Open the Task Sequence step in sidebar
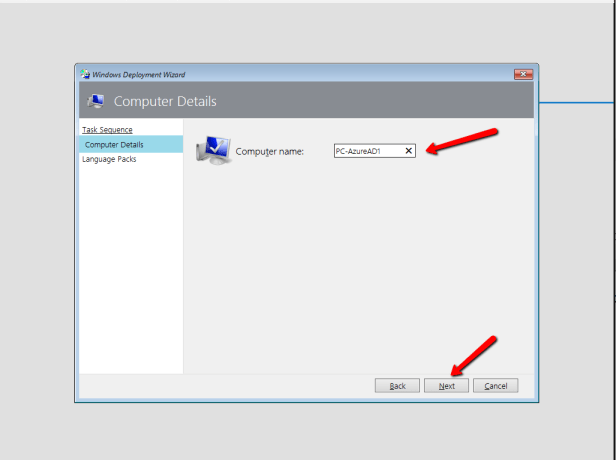 click(x=107, y=130)
